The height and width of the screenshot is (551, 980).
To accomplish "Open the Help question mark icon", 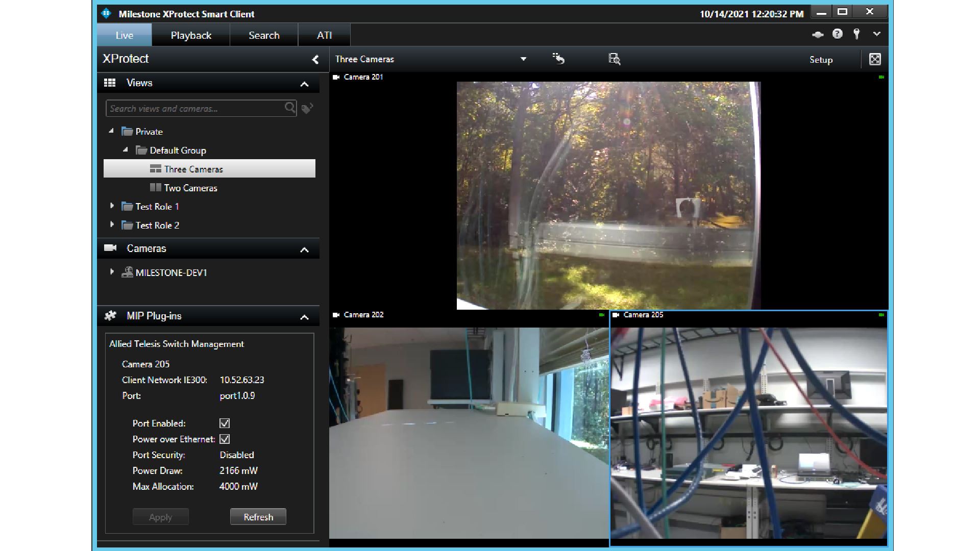I will (x=837, y=34).
